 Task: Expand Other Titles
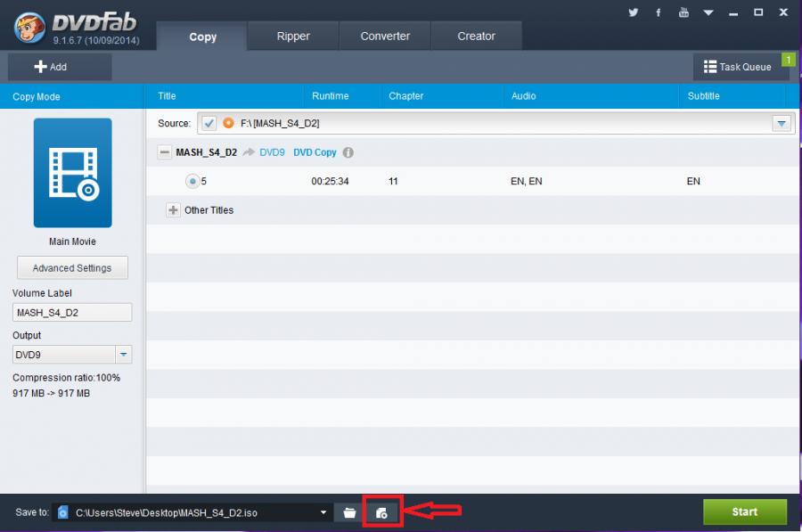(174, 210)
